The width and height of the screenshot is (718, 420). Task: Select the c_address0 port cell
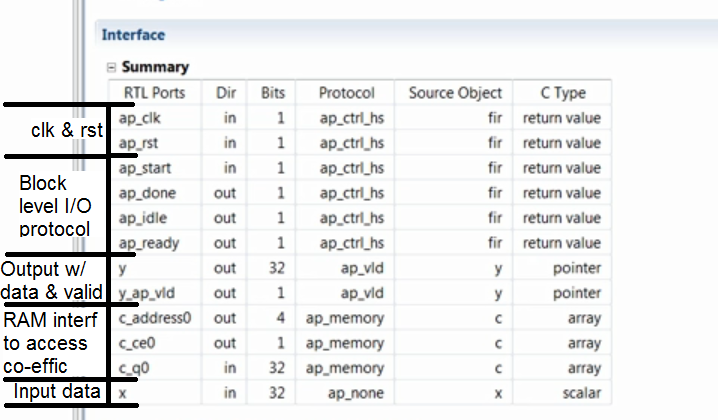[x=155, y=318]
